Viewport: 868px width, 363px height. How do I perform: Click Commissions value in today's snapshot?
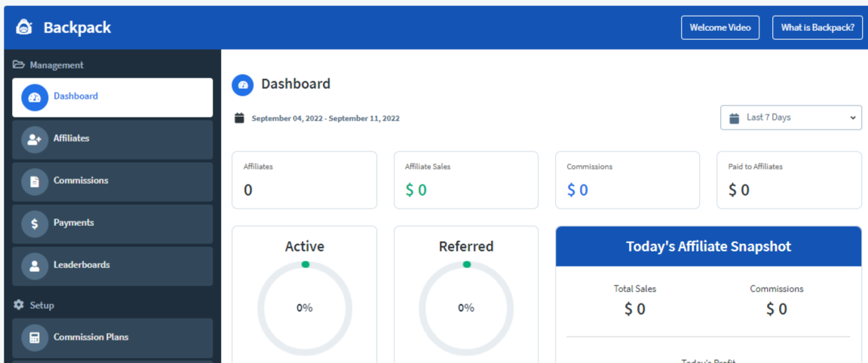click(777, 309)
